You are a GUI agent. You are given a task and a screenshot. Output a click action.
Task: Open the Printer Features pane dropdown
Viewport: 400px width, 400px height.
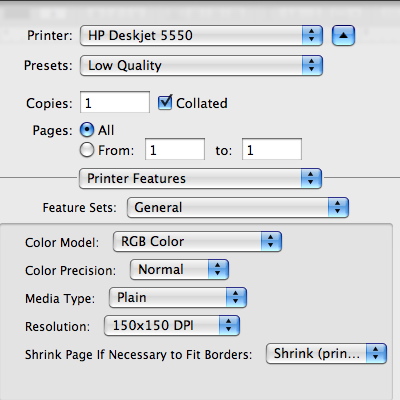pos(200,178)
